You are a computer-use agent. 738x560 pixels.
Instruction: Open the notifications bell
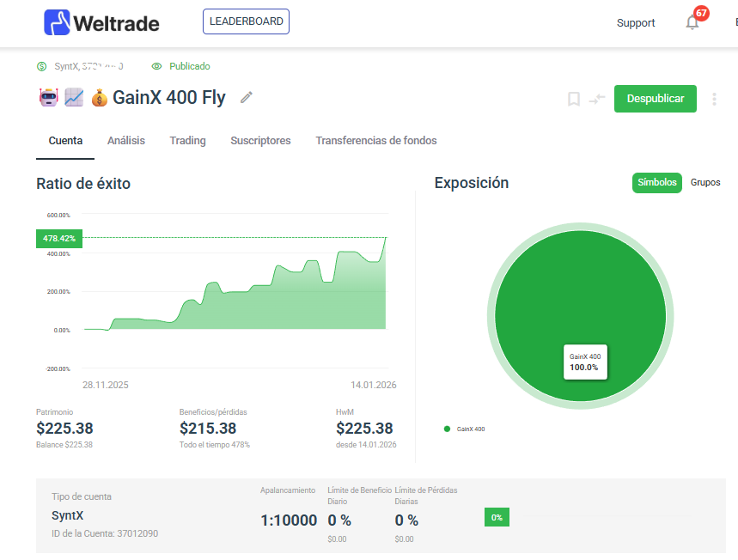click(692, 22)
